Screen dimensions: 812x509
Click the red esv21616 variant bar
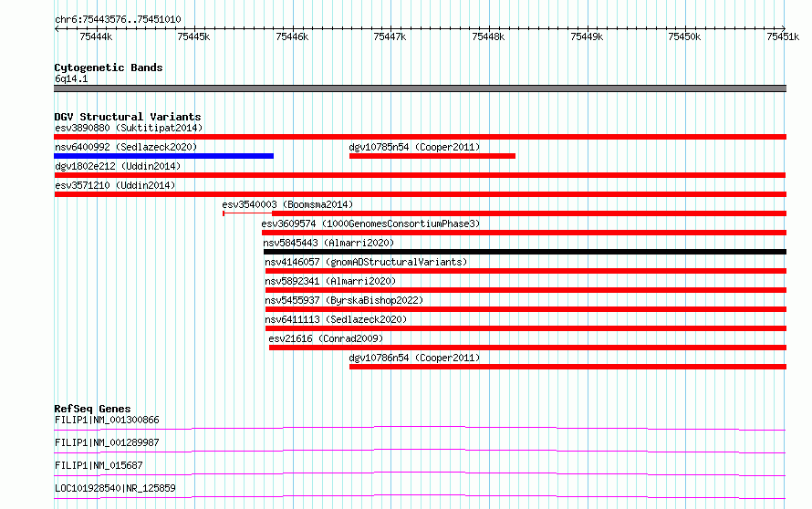[x=527, y=348]
